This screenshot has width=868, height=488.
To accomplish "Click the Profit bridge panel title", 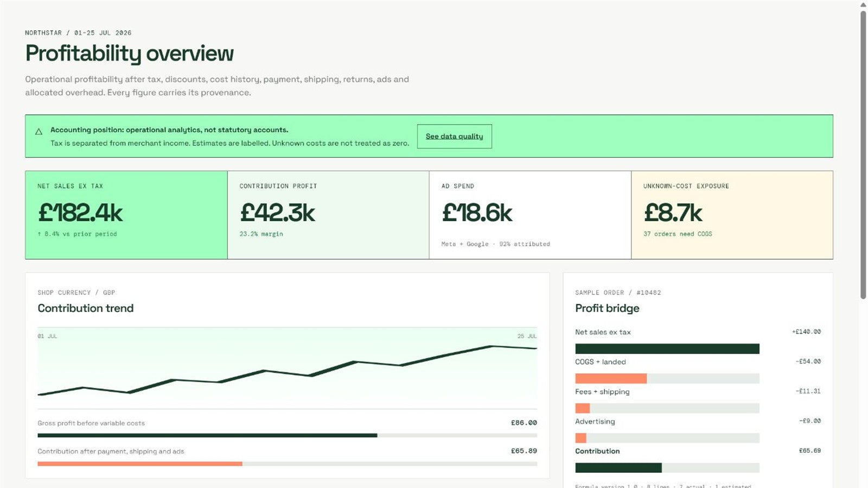I will tap(607, 308).
